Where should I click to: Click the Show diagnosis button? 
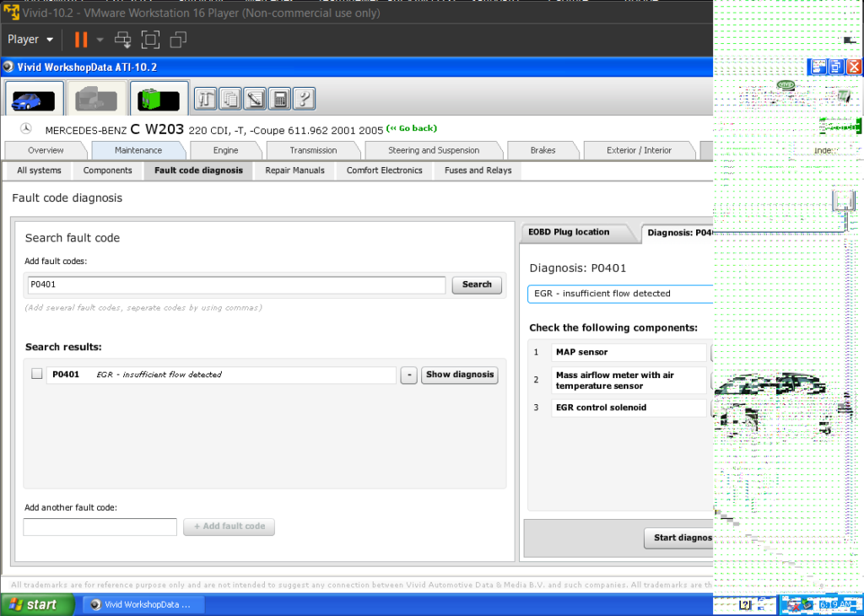point(460,375)
